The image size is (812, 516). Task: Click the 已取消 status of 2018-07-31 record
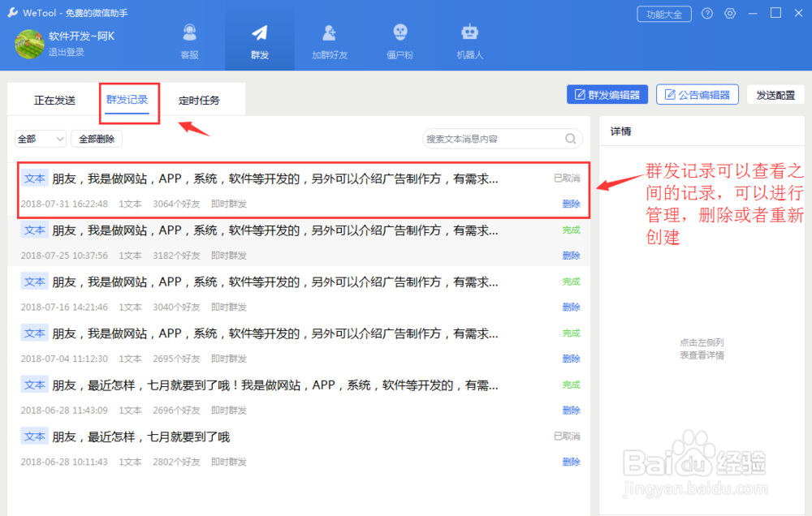pos(567,178)
